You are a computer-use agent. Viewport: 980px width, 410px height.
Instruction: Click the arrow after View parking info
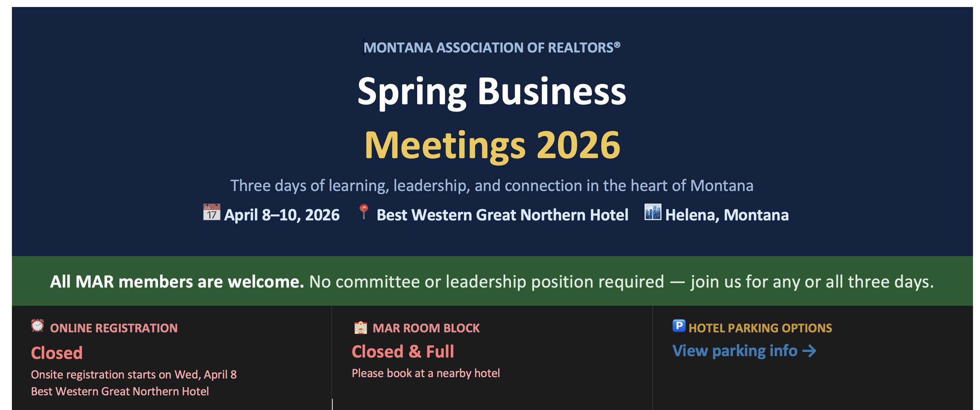tap(809, 351)
